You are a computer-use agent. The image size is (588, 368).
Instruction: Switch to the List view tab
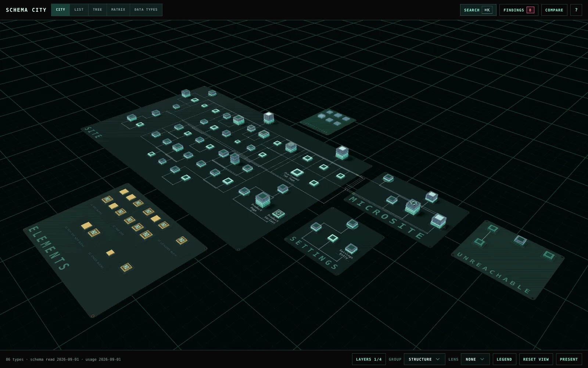tap(79, 10)
